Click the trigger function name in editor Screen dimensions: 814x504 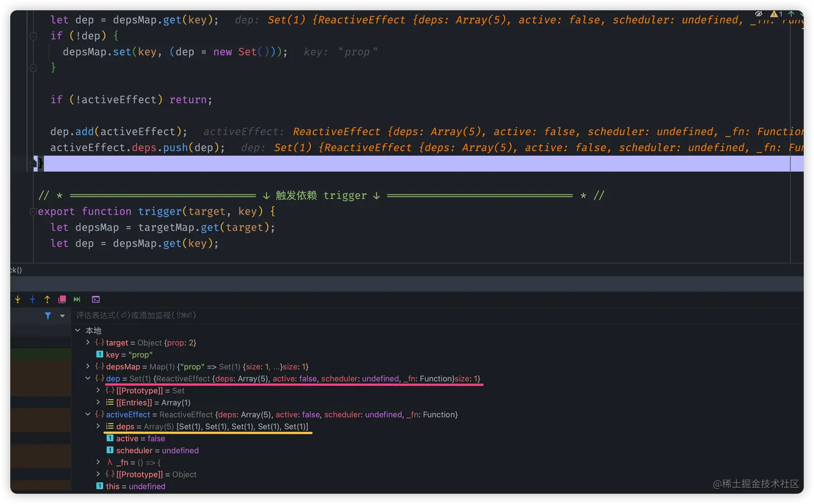pyautogui.click(x=160, y=212)
